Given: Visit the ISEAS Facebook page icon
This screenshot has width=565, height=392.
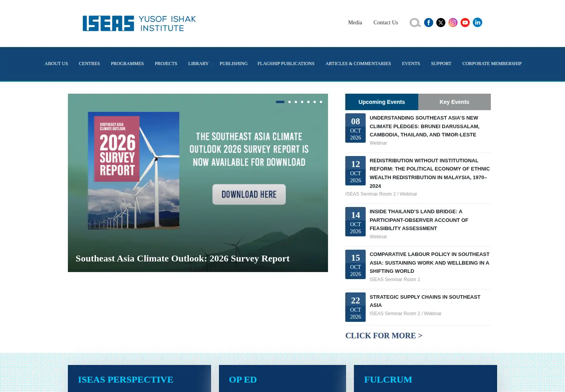Looking at the screenshot, I should (x=429, y=23).
